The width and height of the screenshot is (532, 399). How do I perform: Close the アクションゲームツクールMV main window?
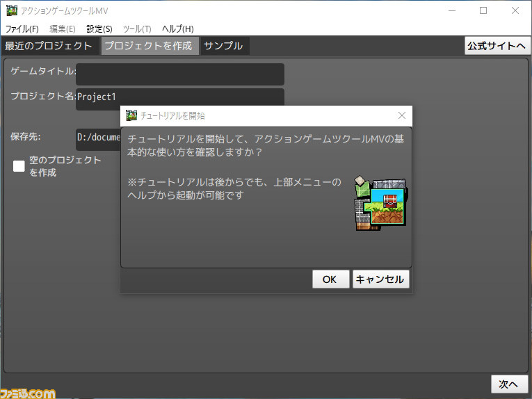point(515,10)
